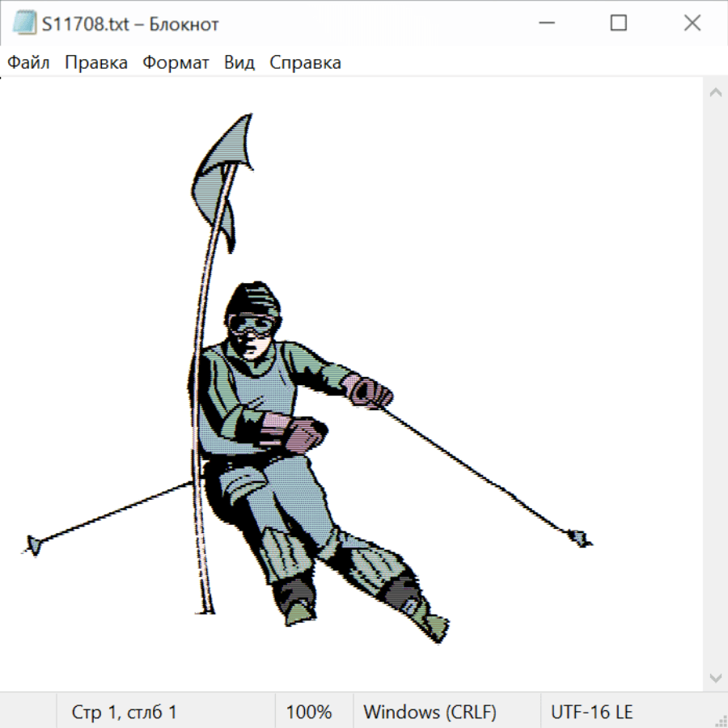Image resolution: width=728 pixels, height=728 pixels.
Task: Close the S11708.txt Notepad window
Action: [x=692, y=23]
